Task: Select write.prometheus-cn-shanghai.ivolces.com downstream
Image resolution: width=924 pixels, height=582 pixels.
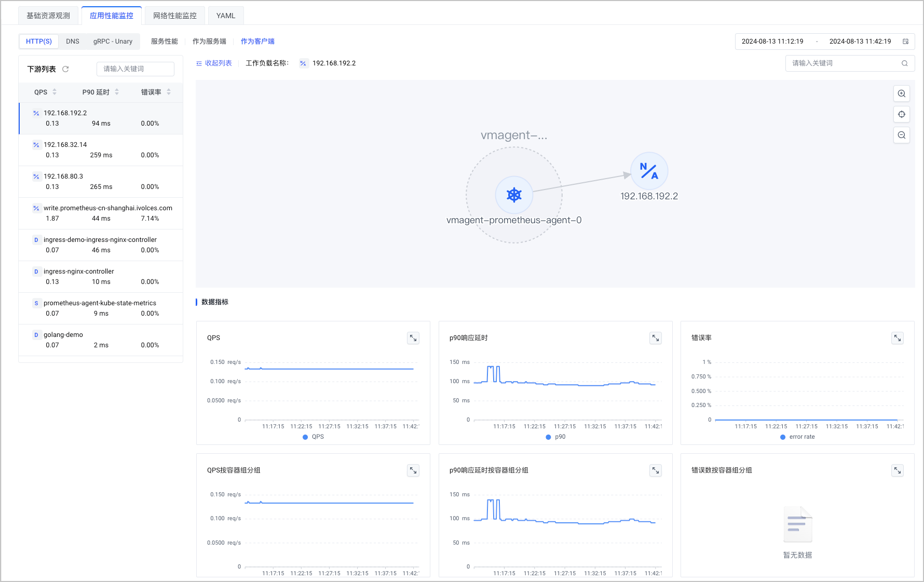Action: tap(101, 213)
